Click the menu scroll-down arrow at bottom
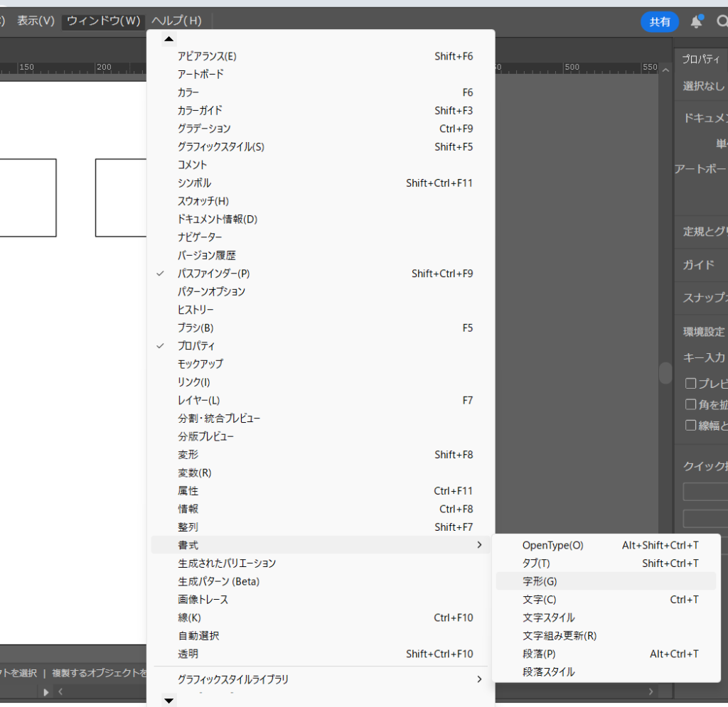 (x=168, y=701)
